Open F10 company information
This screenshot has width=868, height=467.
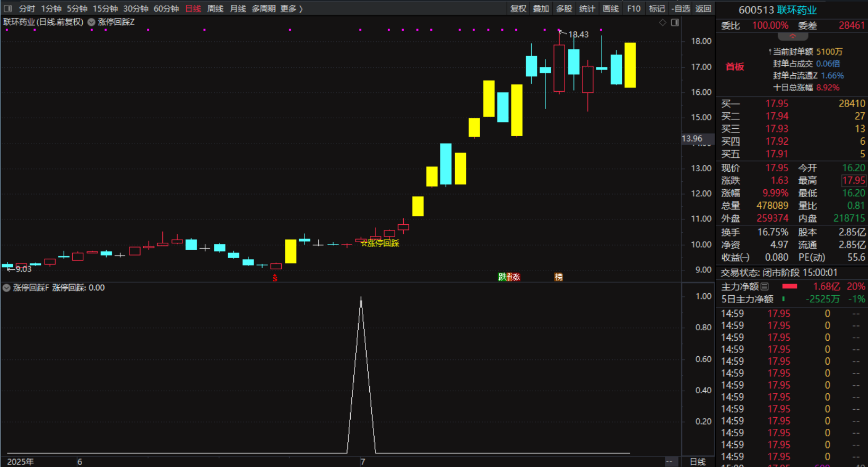pos(633,8)
